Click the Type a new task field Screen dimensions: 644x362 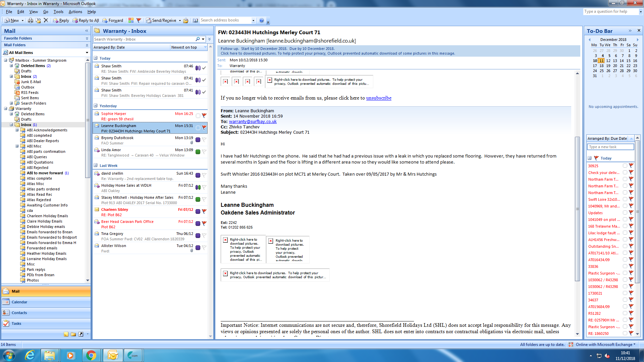pyautogui.click(x=610, y=147)
